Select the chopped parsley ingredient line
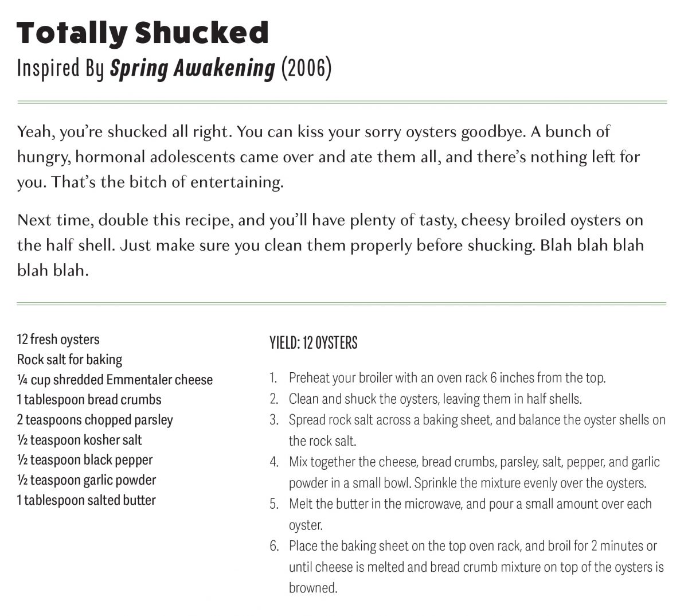This screenshot has width=688, height=616. click(x=95, y=420)
